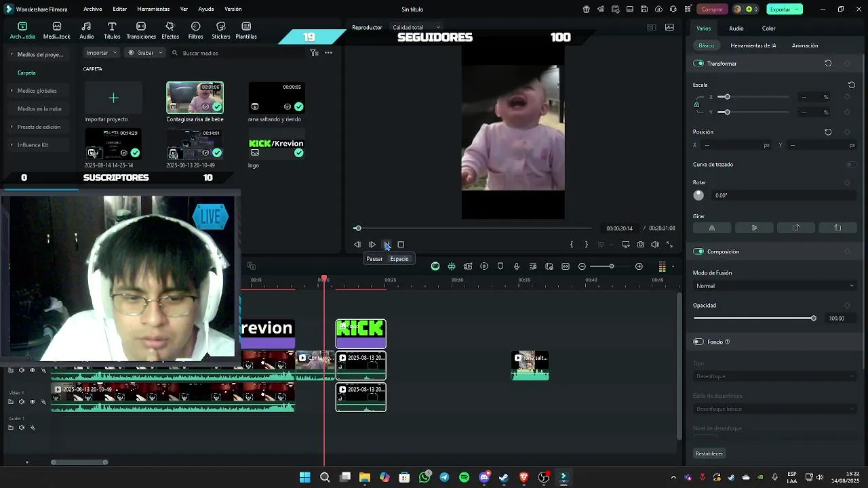Pause playback with the Pausar button

click(387, 245)
